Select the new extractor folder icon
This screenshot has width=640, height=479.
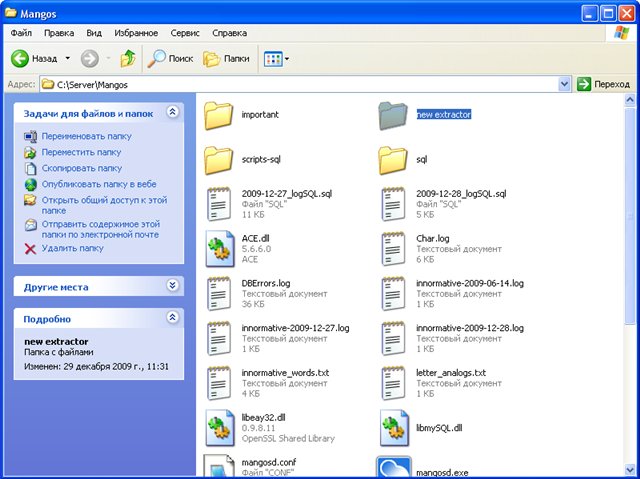click(x=393, y=115)
